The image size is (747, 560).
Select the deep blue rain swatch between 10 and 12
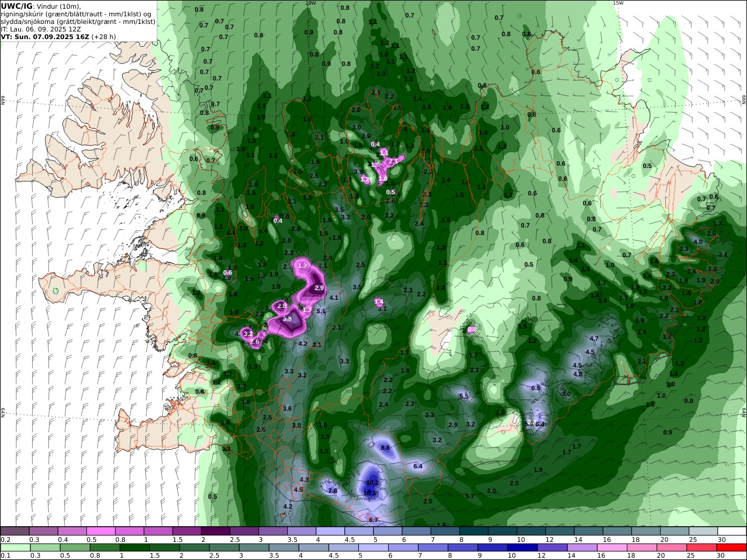click(x=522, y=547)
